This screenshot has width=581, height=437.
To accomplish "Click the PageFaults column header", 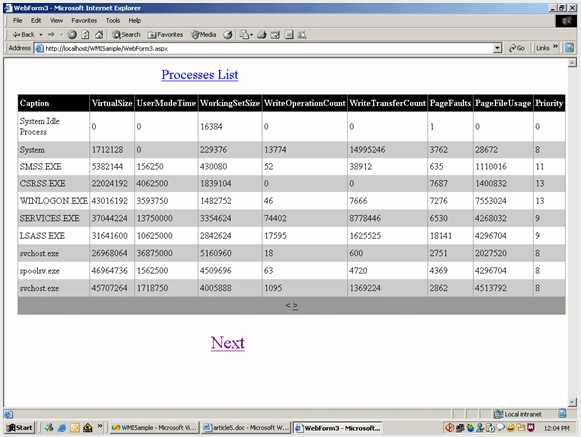I will click(x=450, y=103).
